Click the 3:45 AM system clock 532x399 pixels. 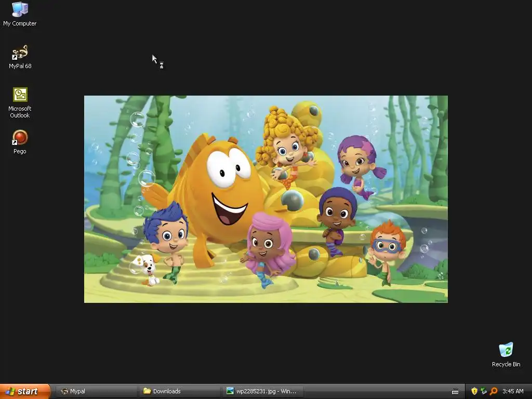(x=513, y=391)
